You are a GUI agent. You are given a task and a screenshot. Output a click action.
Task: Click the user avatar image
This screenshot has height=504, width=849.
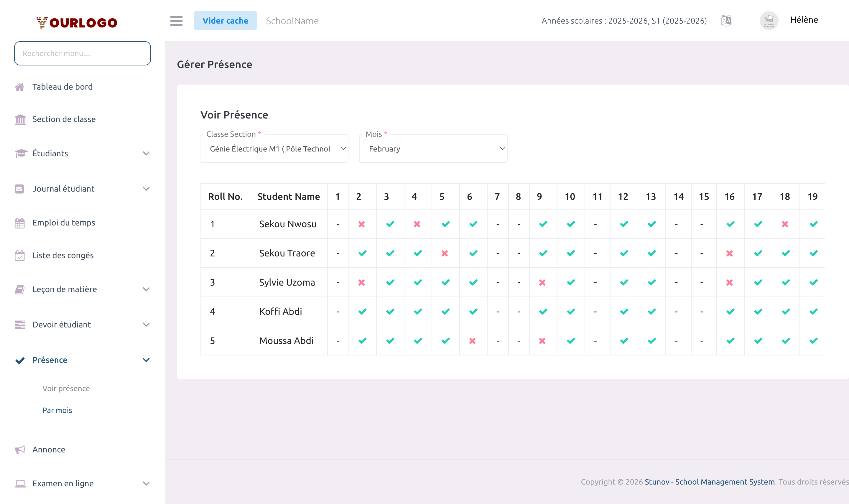tap(769, 21)
